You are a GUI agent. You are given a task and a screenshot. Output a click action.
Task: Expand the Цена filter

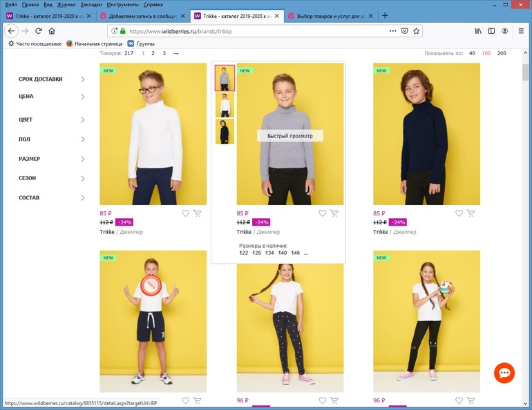click(52, 97)
